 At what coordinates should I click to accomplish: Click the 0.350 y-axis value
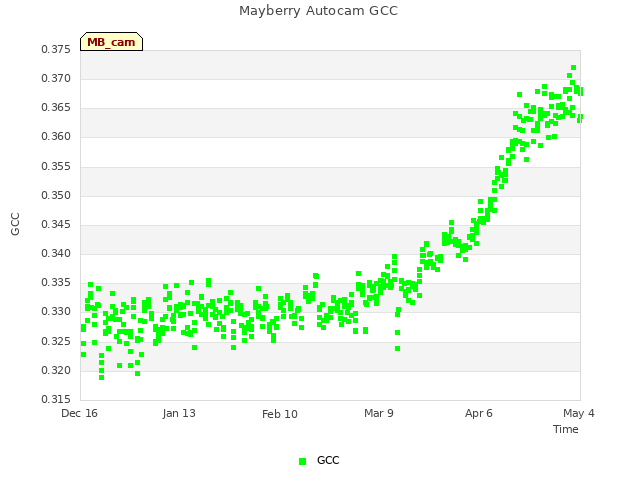(x=56, y=196)
